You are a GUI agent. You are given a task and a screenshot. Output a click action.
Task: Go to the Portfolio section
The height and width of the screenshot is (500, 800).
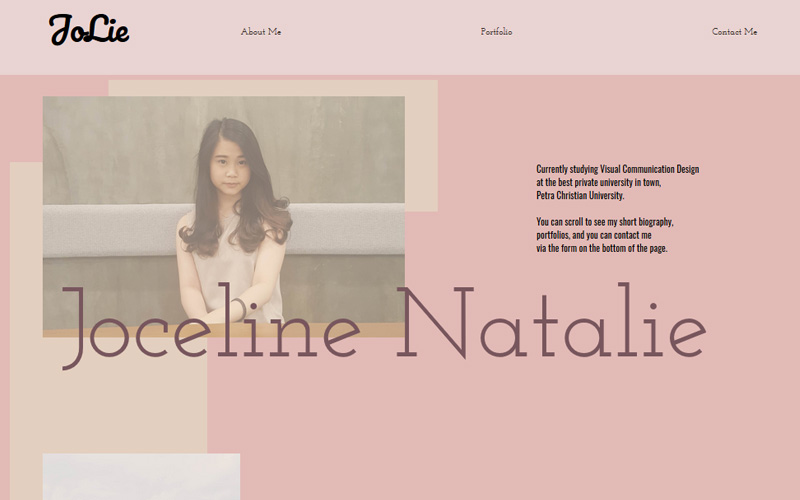tap(496, 32)
